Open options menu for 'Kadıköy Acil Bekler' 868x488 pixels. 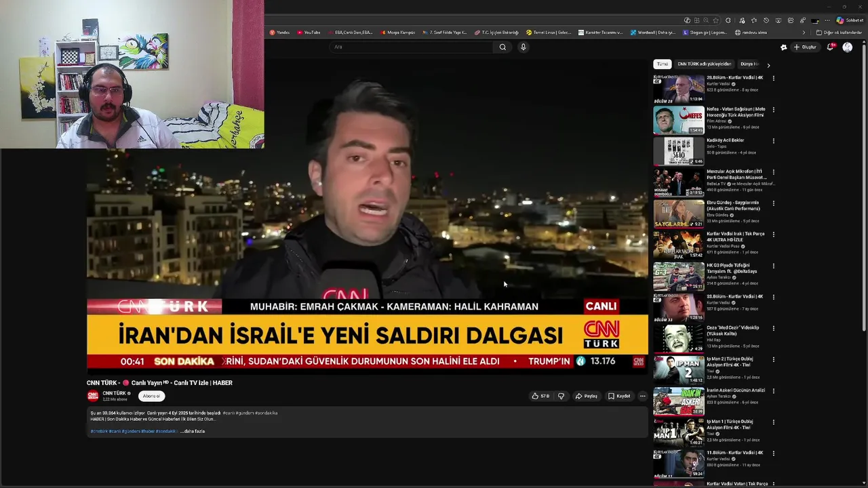tap(773, 141)
